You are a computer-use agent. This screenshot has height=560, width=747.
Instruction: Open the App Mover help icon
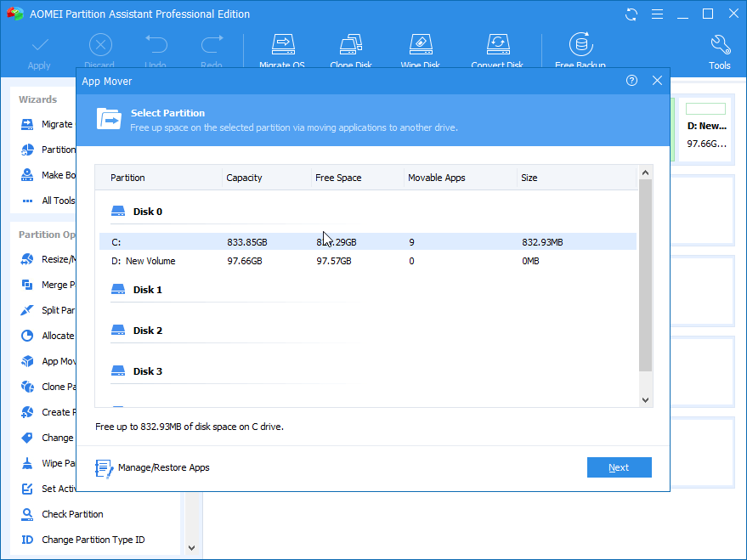[631, 80]
